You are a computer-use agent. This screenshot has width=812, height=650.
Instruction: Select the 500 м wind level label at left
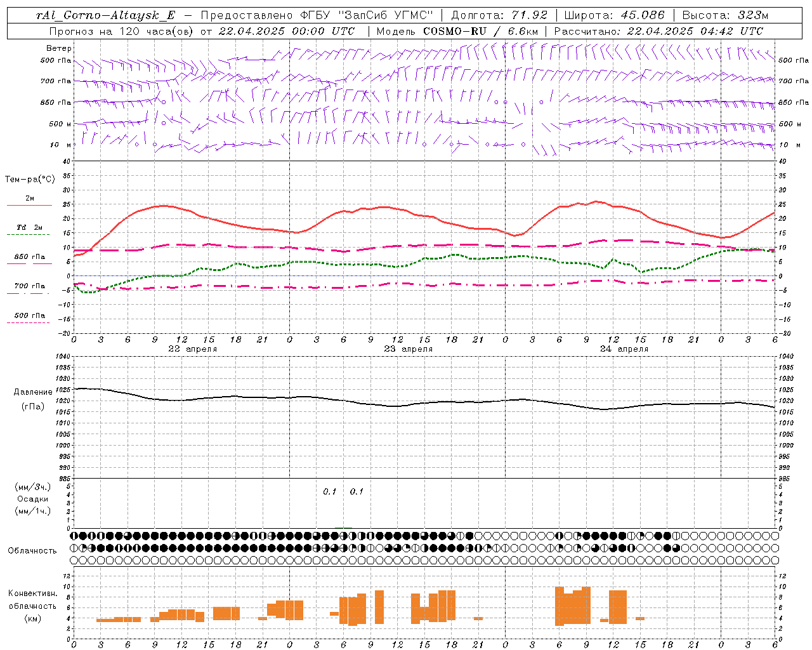[x=60, y=124]
